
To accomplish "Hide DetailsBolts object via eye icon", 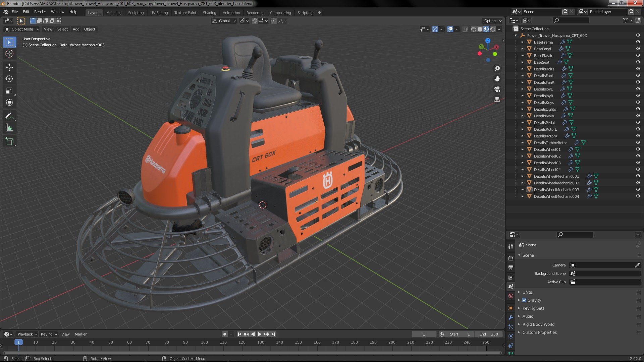I will [x=638, y=69].
